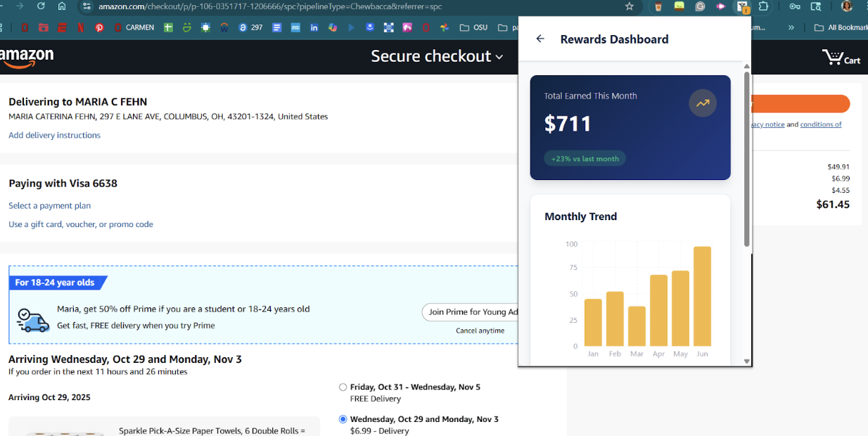Click the orange place order button
The height and width of the screenshot is (436, 868).
pyautogui.click(x=800, y=104)
